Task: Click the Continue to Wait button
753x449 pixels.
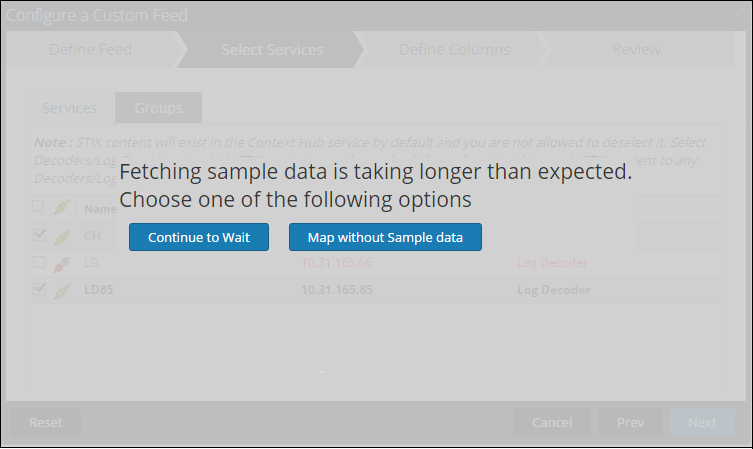Action: [x=198, y=237]
